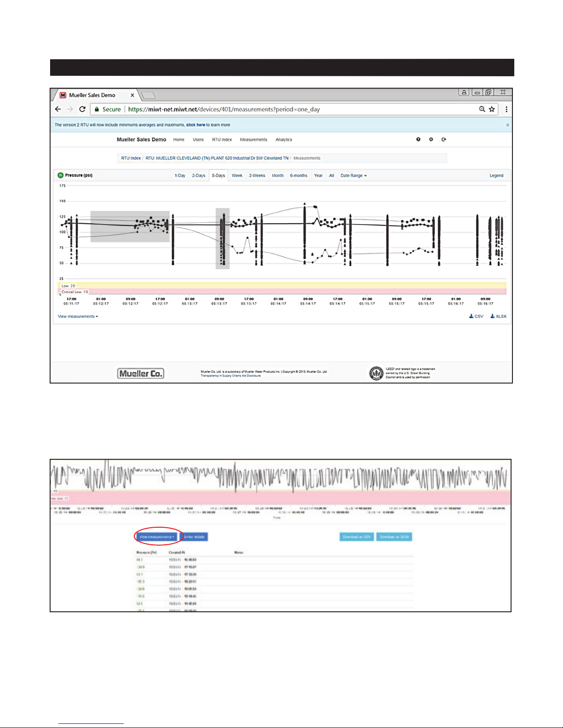Expand View measurements below the chart
The image size is (563, 728).
point(78,316)
